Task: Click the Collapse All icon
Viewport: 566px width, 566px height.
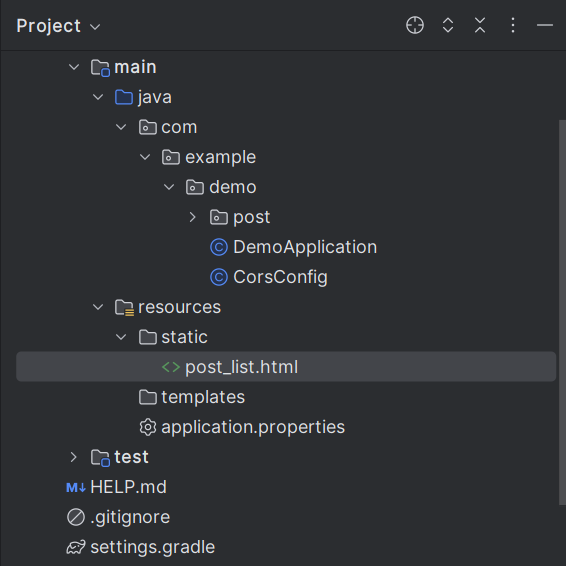Action: point(480,25)
